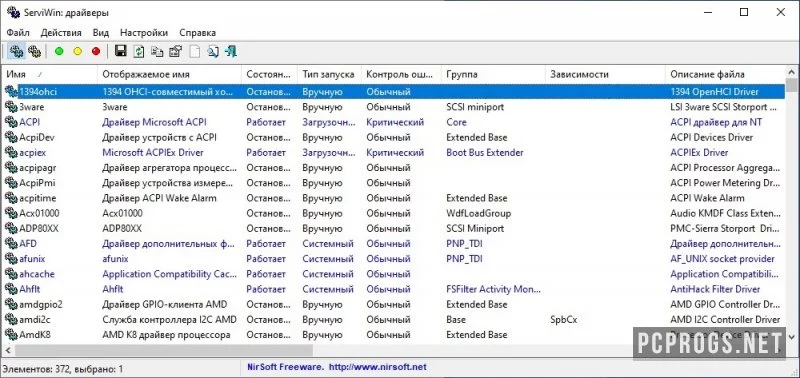The width and height of the screenshot is (800, 378).
Task: Select the AcpiPmi driver name
Action: click(x=37, y=183)
